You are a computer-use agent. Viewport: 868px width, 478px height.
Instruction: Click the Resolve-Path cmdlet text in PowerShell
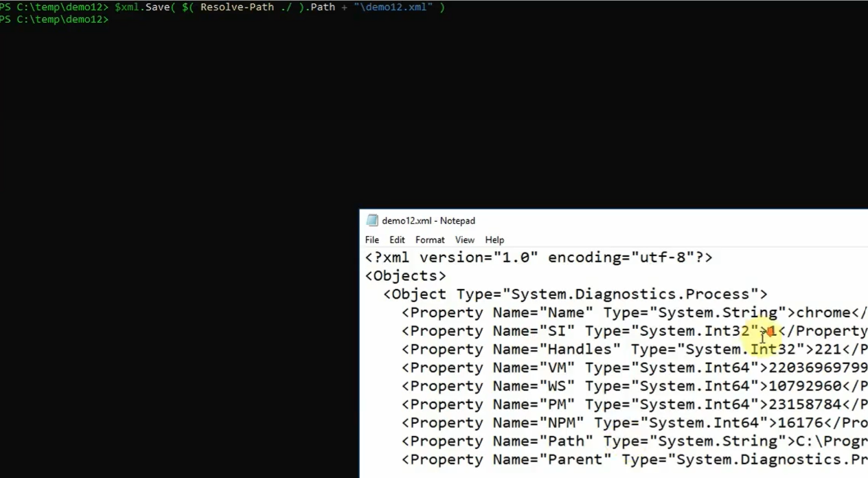pos(237,8)
